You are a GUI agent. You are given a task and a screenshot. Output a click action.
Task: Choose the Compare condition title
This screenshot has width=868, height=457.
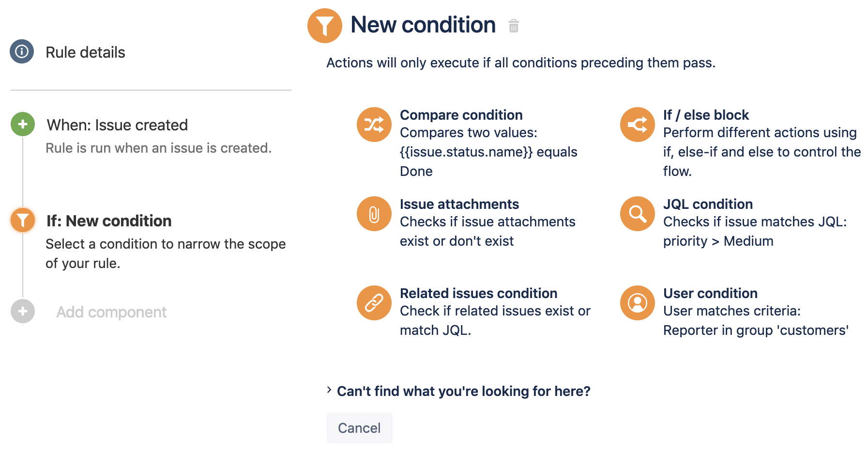461,115
